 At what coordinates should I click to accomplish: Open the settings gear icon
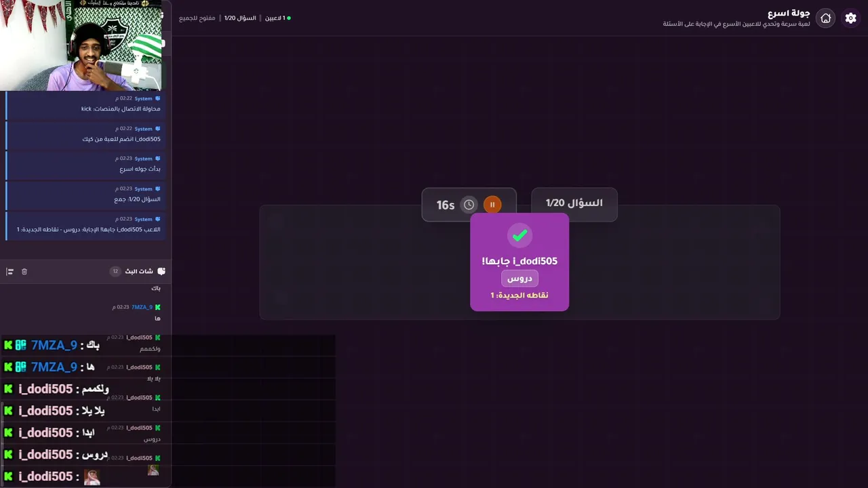[x=850, y=18]
